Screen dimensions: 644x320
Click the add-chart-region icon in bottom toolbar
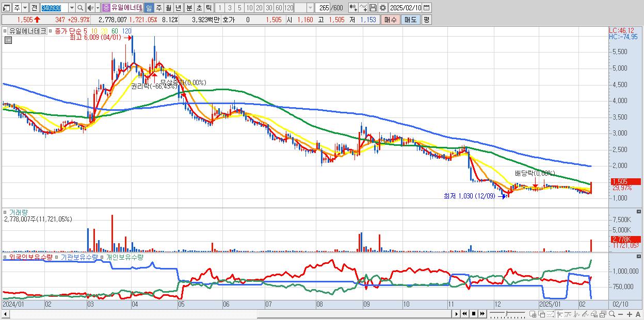click(533, 314)
